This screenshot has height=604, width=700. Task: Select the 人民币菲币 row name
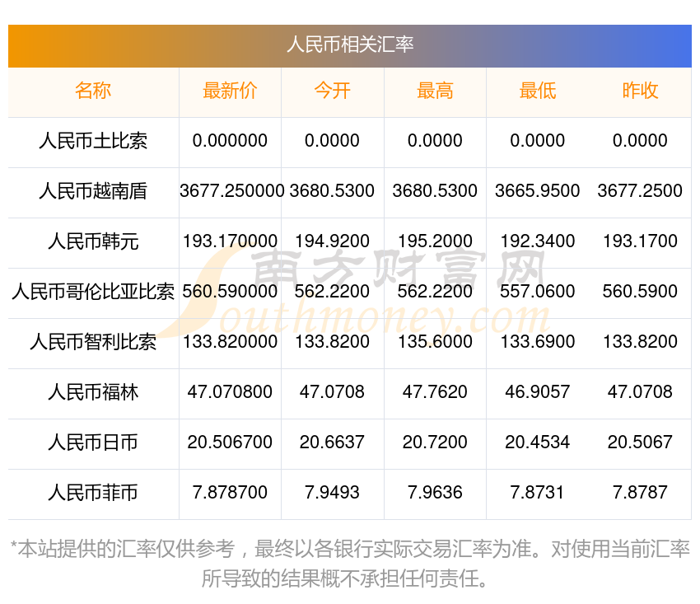point(93,493)
